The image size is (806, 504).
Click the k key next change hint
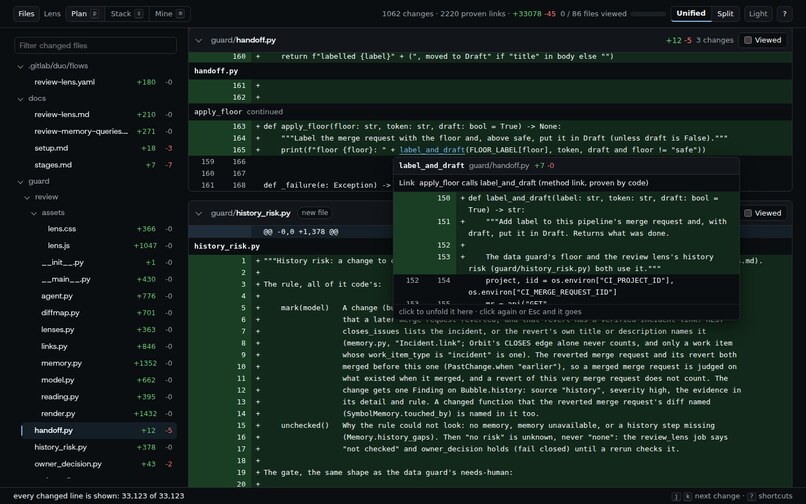[x=687, y=496]
